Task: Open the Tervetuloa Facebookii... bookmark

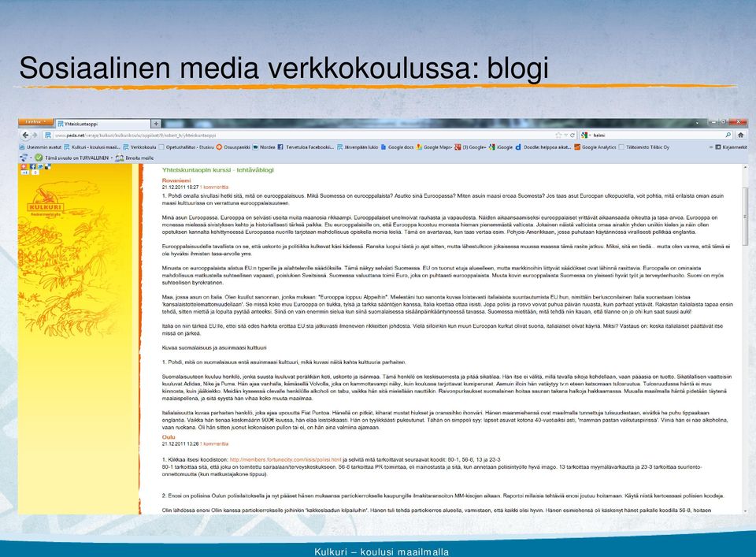Action: point(306,147)
